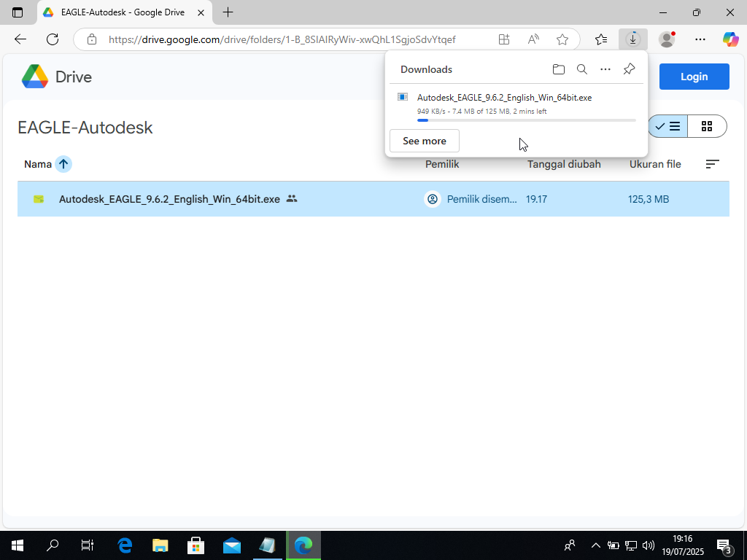Activate Read aloud for this page
Screen dimensions: 747x560
point(533,39)
